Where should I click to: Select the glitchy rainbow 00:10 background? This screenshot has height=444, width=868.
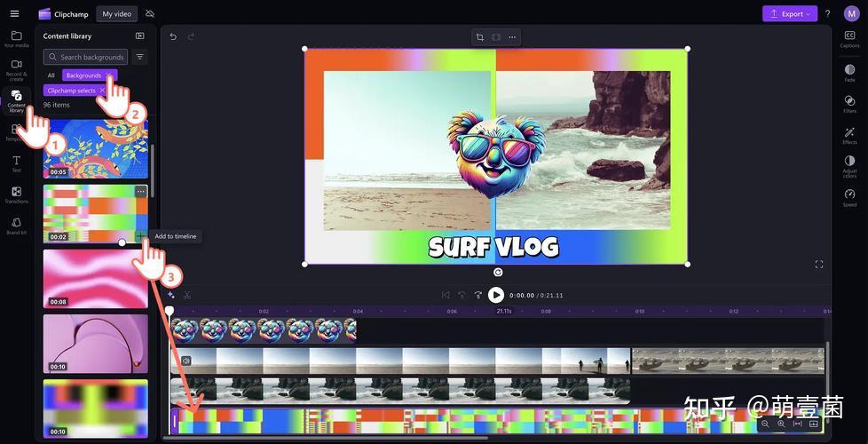(x=95, y=408)
